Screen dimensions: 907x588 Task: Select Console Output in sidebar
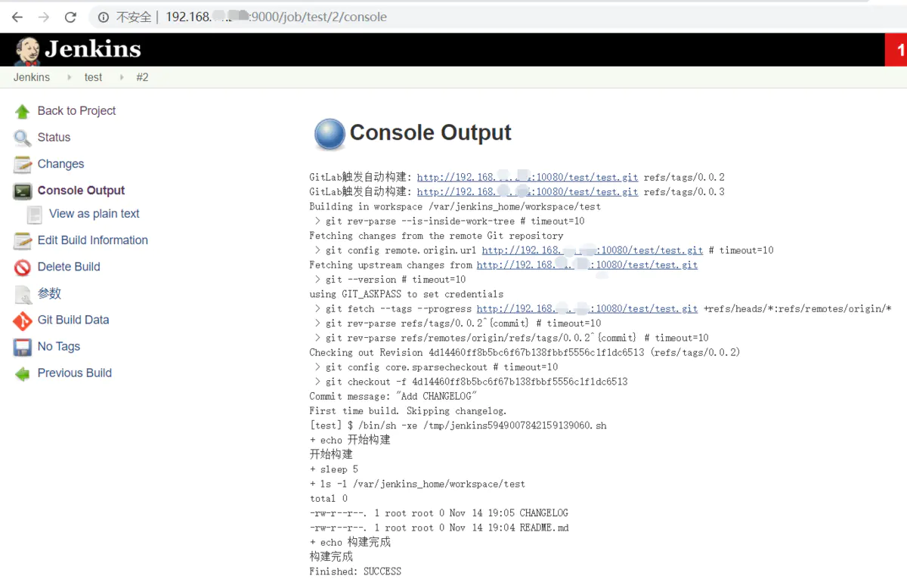81,190
